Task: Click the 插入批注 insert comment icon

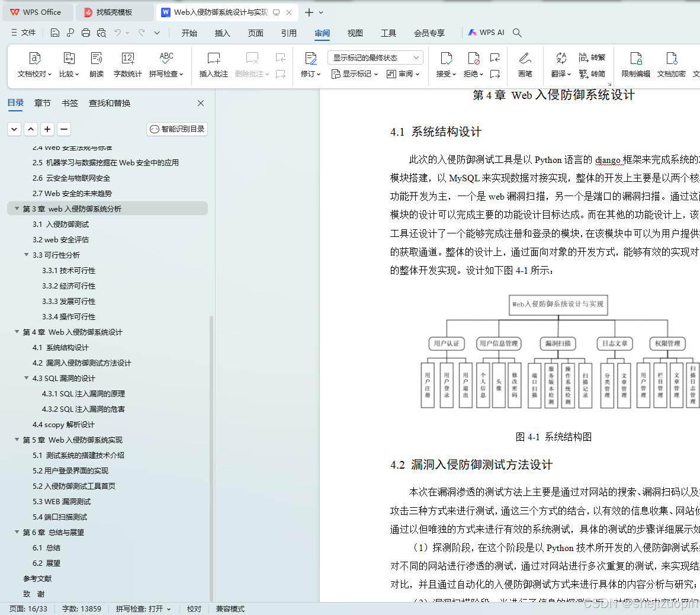Action: click(213, 58)
